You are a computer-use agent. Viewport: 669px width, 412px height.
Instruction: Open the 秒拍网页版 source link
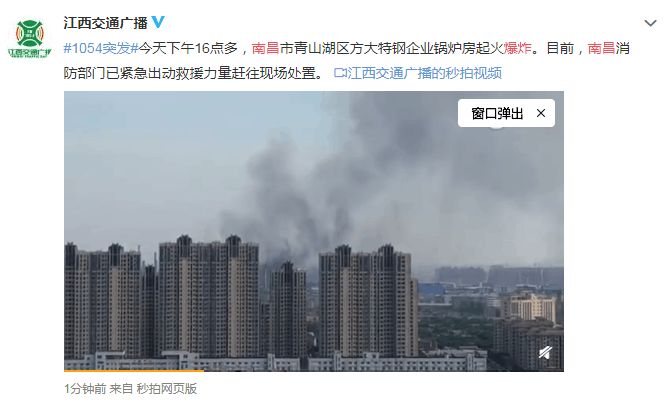(166, 389)
